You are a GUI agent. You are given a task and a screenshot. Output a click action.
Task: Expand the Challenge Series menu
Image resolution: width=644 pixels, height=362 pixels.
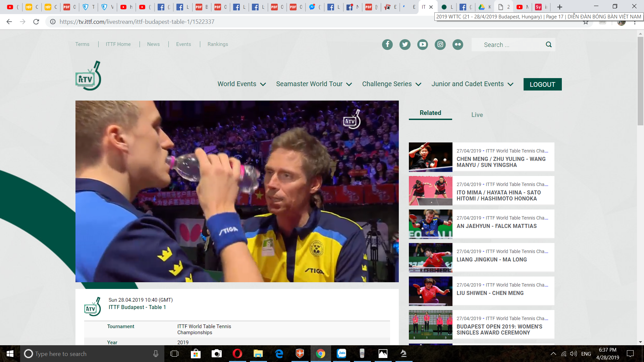(391, 84)
